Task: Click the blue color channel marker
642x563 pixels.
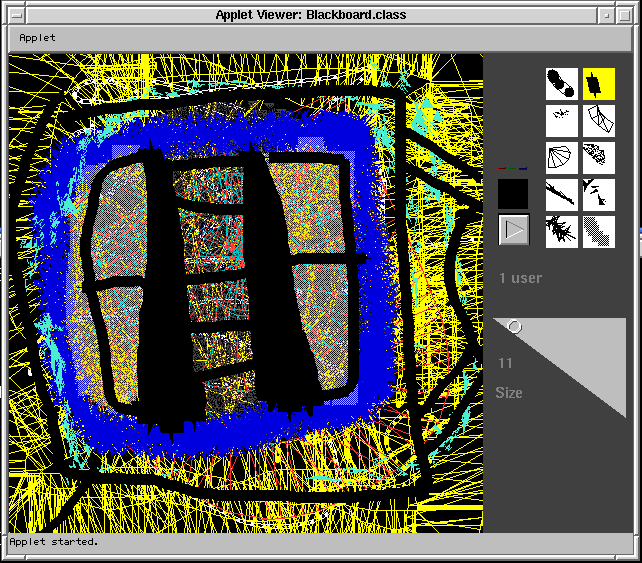Action: pyautogui.click(x=523, y=168)
